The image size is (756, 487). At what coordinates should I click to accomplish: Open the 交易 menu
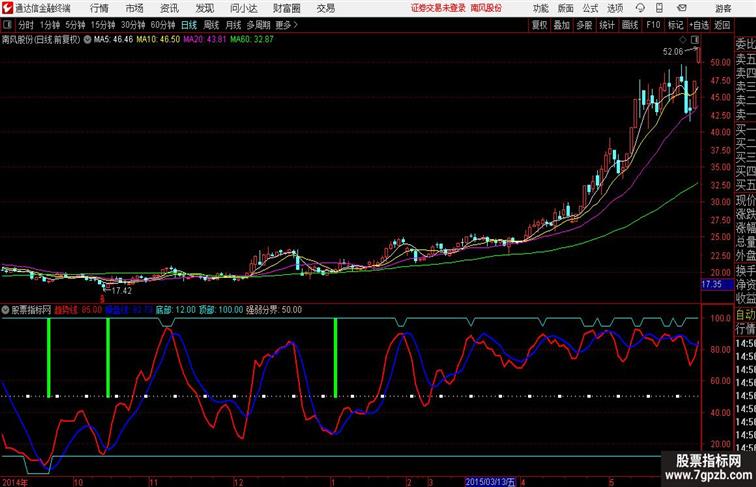point(325,8)
